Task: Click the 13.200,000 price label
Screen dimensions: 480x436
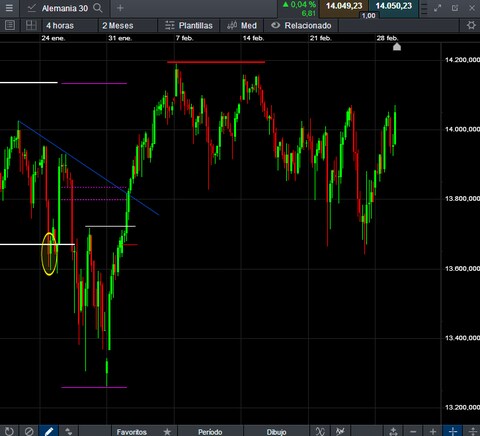Action: click(462, 407)
